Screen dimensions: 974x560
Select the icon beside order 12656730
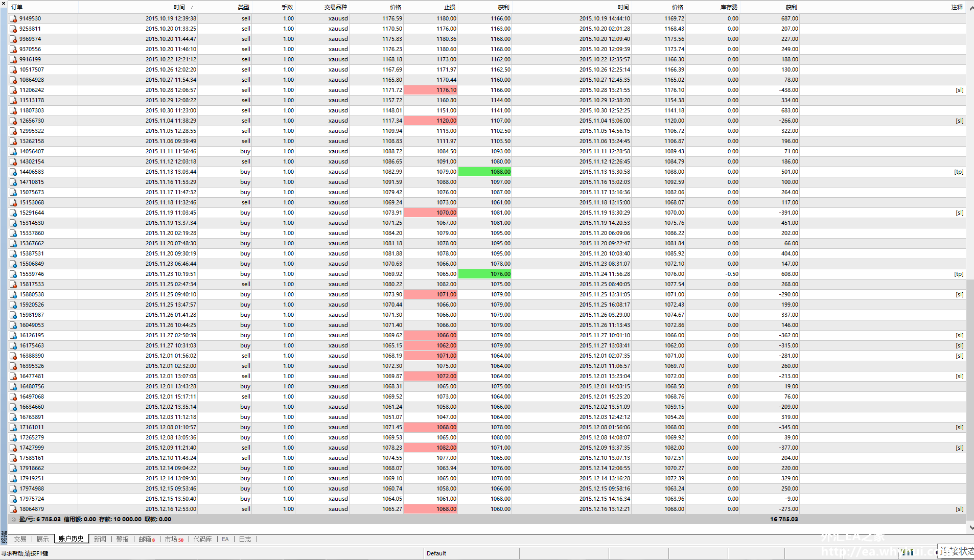click(x=13, y=121)
